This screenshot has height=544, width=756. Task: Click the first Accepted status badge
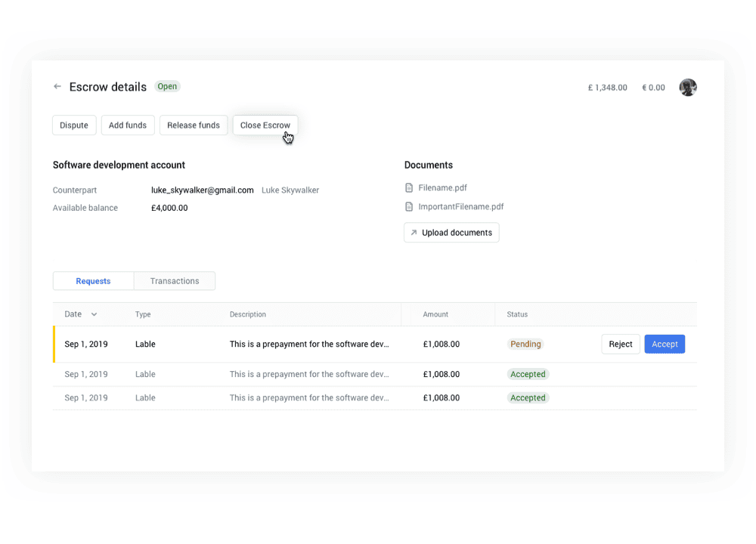528,374
